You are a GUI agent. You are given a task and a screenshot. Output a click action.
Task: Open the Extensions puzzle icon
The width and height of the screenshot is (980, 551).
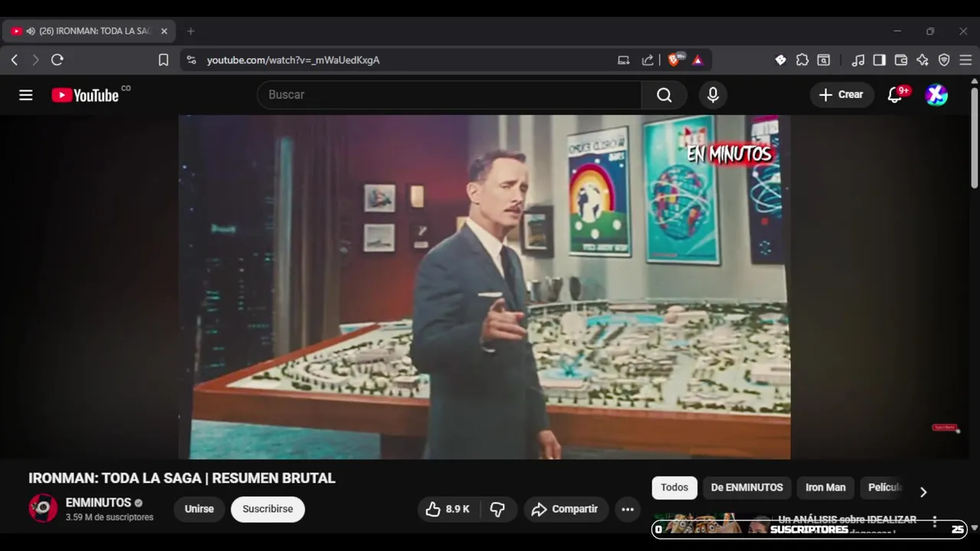coord(802,60)
